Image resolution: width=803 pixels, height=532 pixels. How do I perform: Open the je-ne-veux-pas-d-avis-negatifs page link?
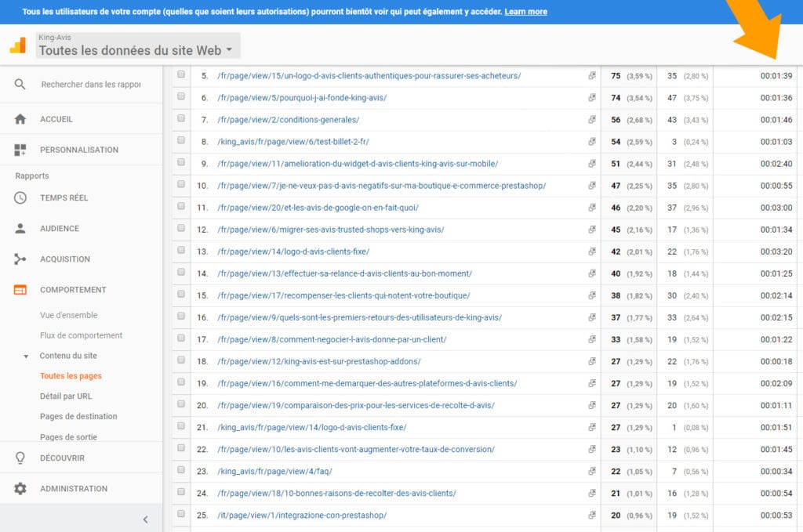point(382,186)
